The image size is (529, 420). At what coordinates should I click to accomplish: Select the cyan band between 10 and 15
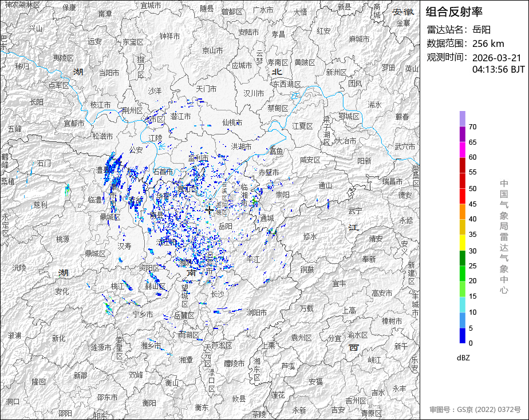462,305
